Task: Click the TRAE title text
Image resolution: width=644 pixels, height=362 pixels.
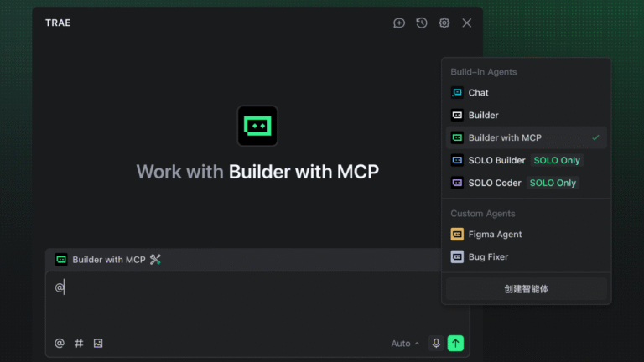Action: pos(58,23)
